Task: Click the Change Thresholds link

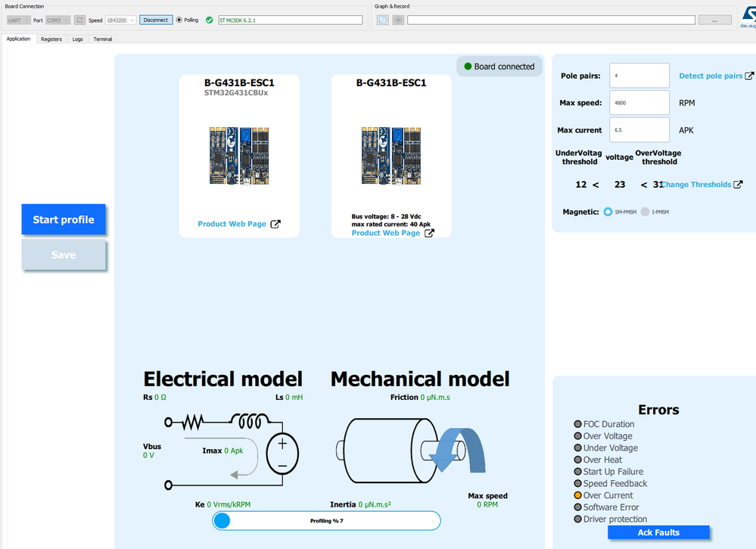Action: pos(696,184)
